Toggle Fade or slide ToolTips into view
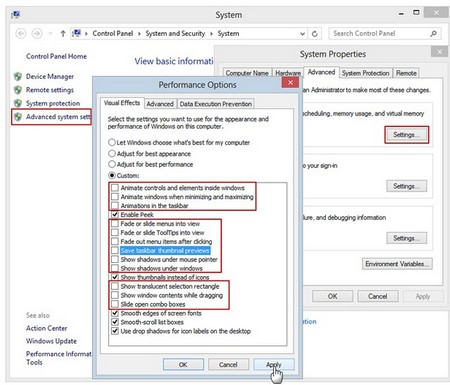 pos(115,232)
